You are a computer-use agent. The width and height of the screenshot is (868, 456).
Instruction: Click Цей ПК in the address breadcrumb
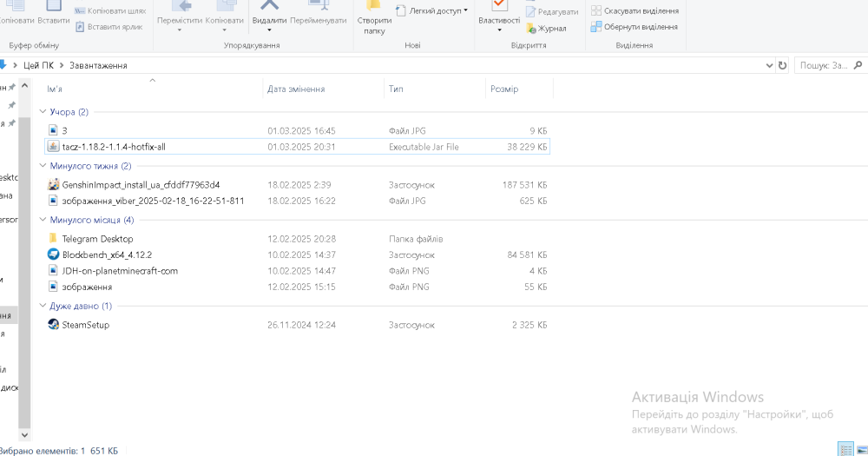point(38,65)
